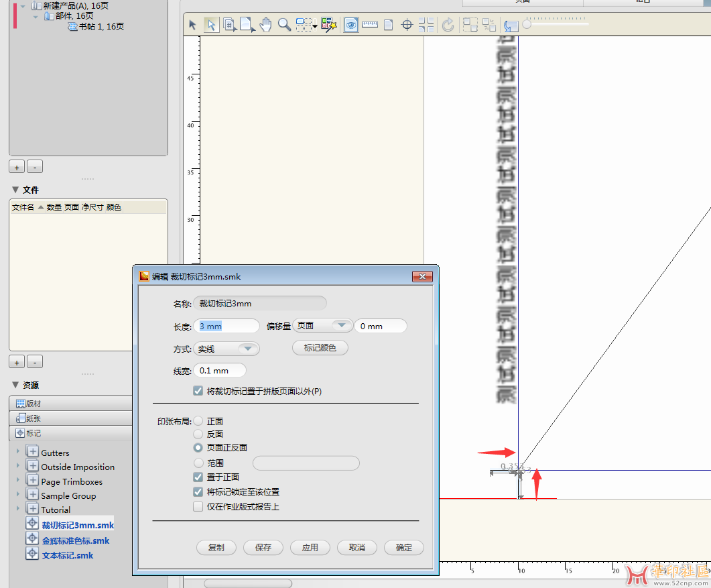
Task: Collapse the 新建产品(A) product node
Action: pyautogui.click(x=23, y=6)
